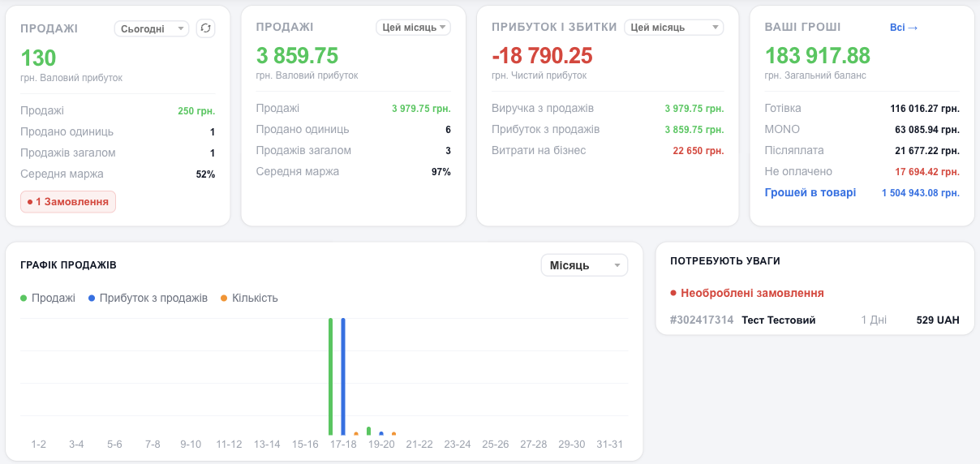The width and height of the screenshot is (980, 464).
Task: Click the 'Всі →' link in Ваші гроші
Action: pyautogui.click(x=904, y=28)
